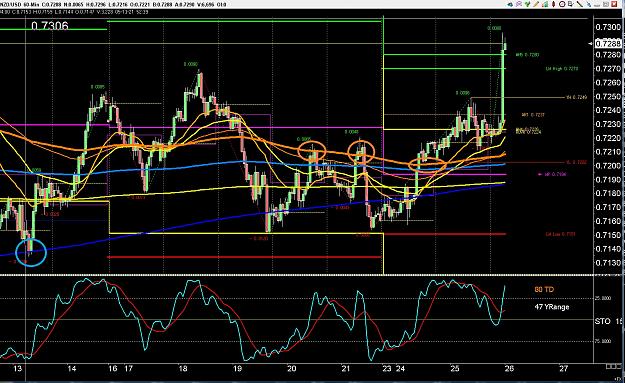Click the 0.7230 price axis label
625x383 pixels.
(x=608, y=124)
